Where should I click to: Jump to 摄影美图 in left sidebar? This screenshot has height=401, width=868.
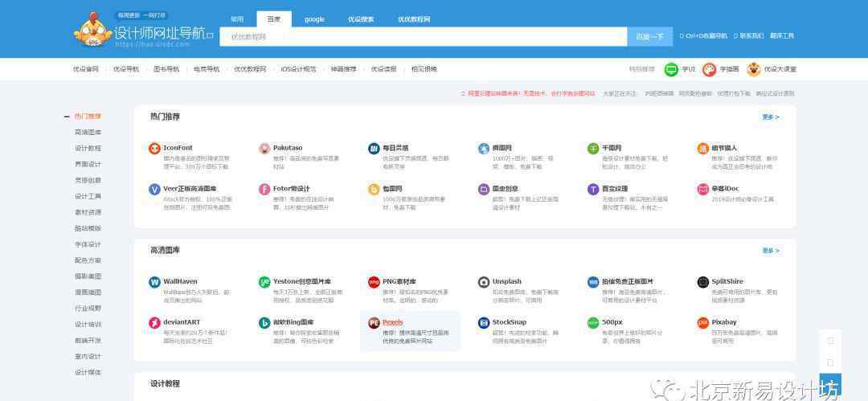click(x=88, y=276)
